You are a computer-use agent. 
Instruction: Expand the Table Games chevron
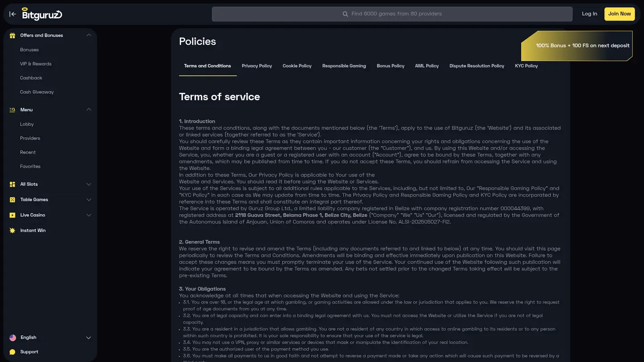89,200
